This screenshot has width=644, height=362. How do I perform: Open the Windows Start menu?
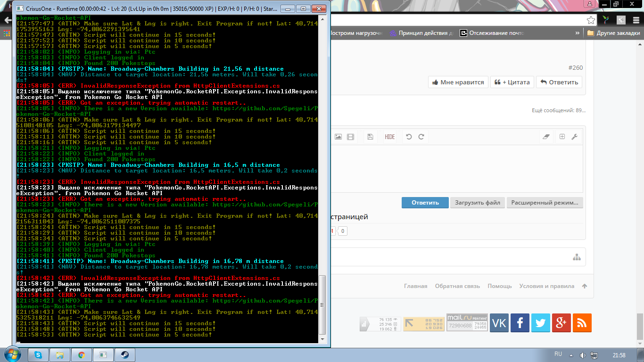pyautogui.click(x=12, y=354)
